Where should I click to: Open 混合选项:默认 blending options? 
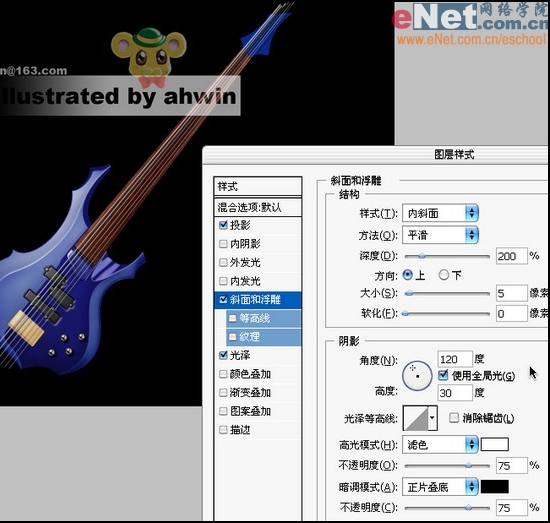click(x=258, y=207)
